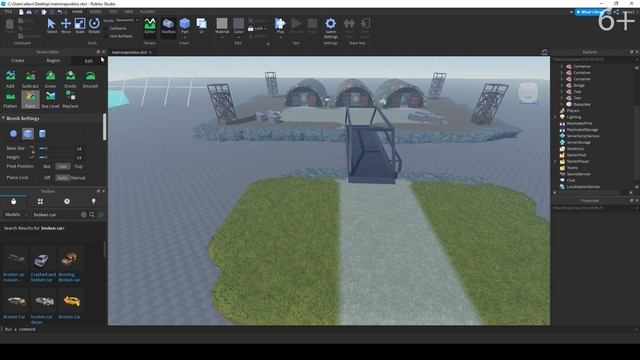Select the Grow terrain tool
The image size is (640, 360).
[x=50, y=79]
